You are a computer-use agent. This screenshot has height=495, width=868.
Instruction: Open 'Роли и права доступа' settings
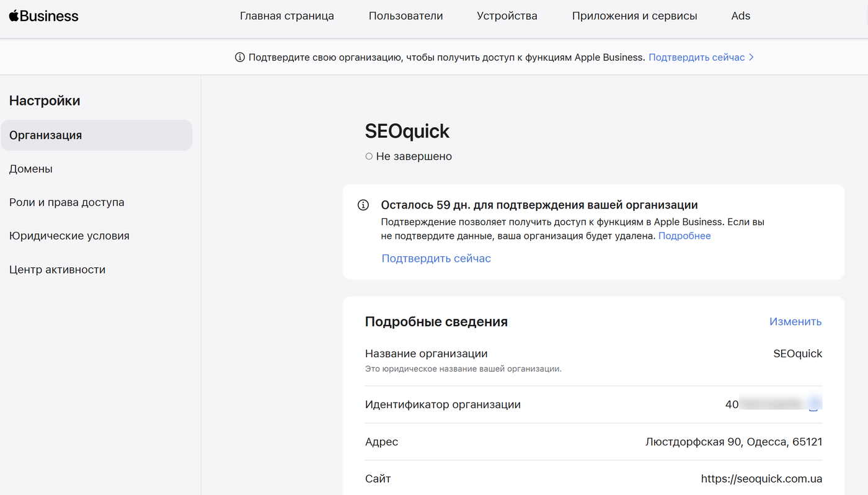[x=67, y=202]
